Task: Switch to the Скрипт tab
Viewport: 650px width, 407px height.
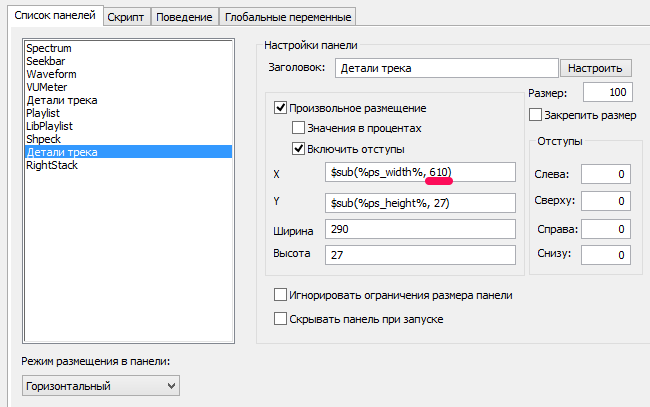Action: tap(127, 17)
